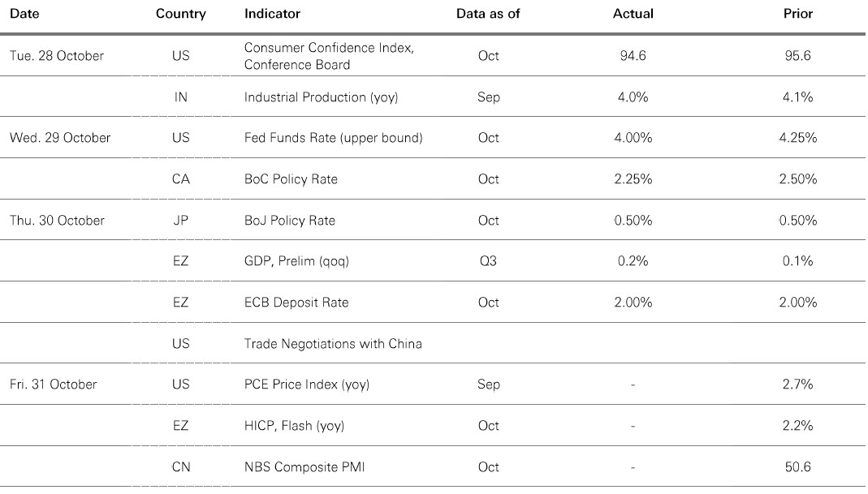The height and width of the screenshot is (494, 868).
Task: Click the HICP, Flash (yoy) indicator
Action: click(x=295, y=426)
